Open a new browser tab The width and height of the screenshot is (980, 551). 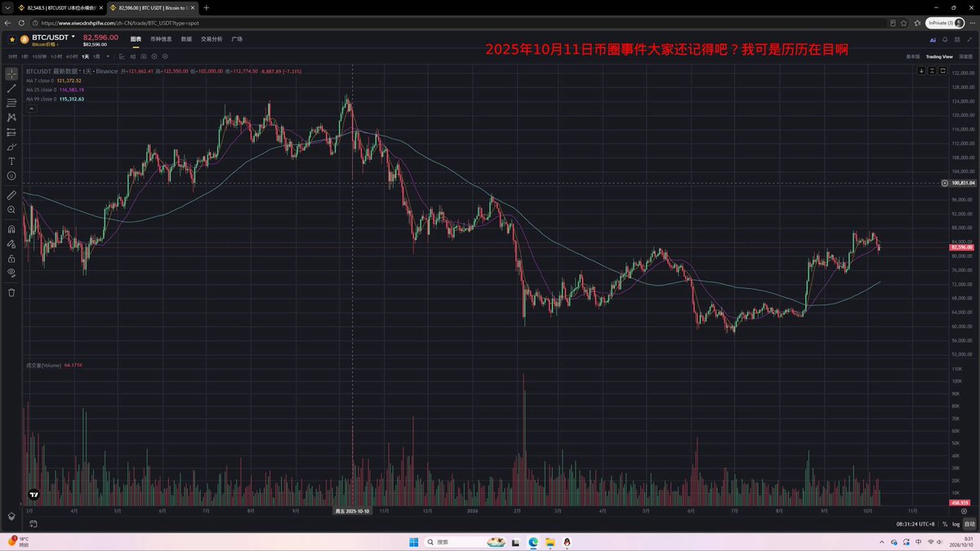[x=206, y=7]
